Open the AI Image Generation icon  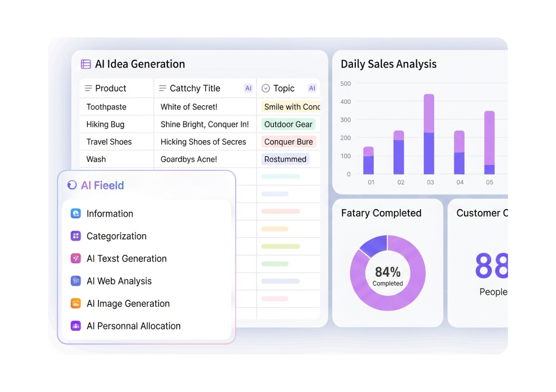click(76, 303)
